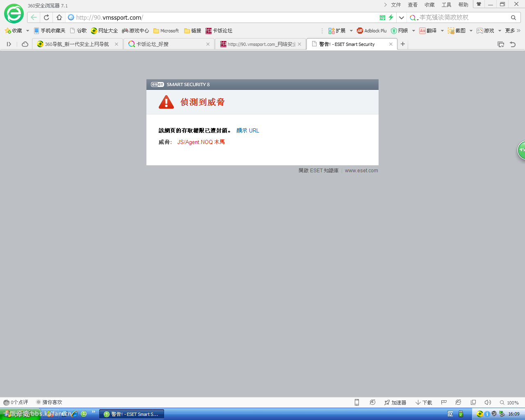Viewport: 525px width, 420px height.
Task: Open the skin (shirt) icon in title bar
Action: (x=479, y=4)
